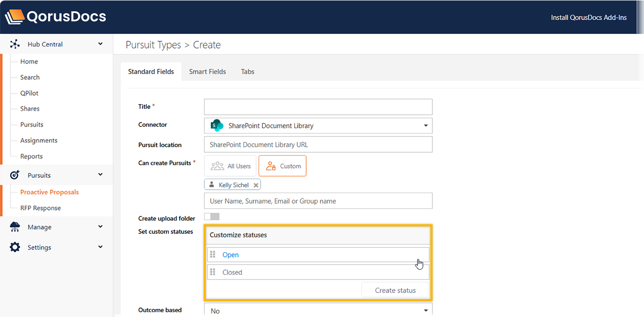Open the Connector dropdown

pyautogui.click(x=425, y=126)
